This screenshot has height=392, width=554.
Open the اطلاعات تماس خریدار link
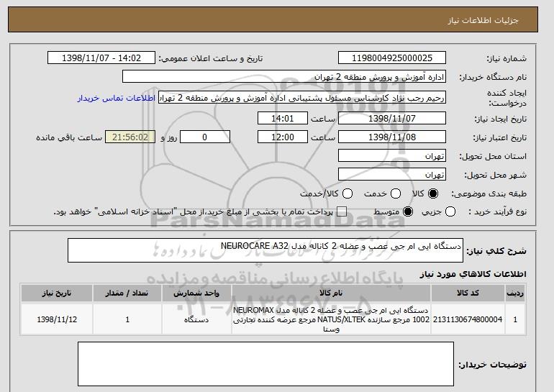point(117,98)
